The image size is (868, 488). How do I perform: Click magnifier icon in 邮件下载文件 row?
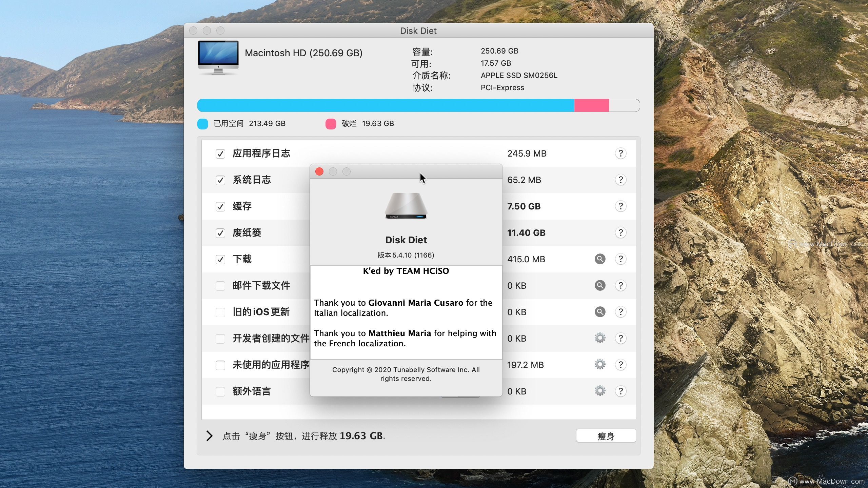click(x=600, y=286)
